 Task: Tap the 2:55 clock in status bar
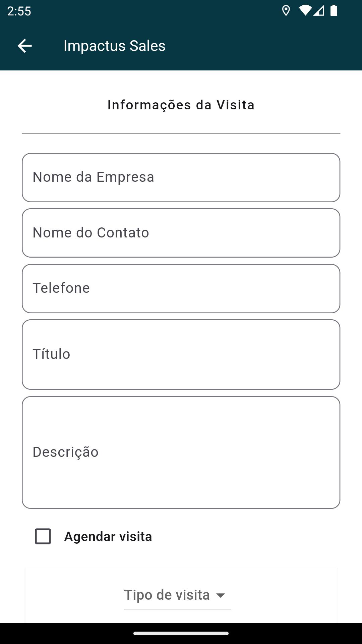tap(19, 11)
